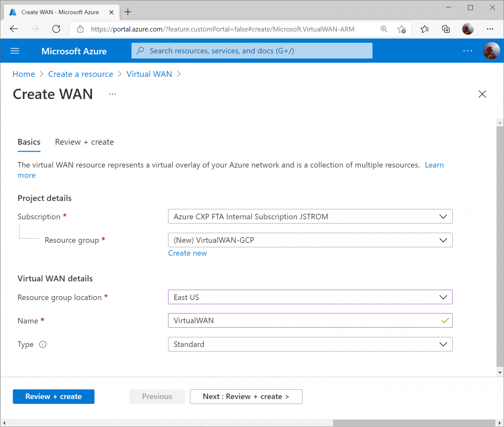Switch to the Review + create tab
Image resolution: width=504 pixels, height=427 pixels.
pyautogui.click(x=84, y=142)
